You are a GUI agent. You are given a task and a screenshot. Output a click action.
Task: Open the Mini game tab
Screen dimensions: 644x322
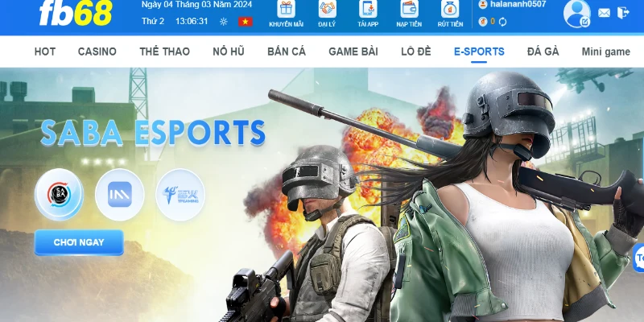point(605,52)
